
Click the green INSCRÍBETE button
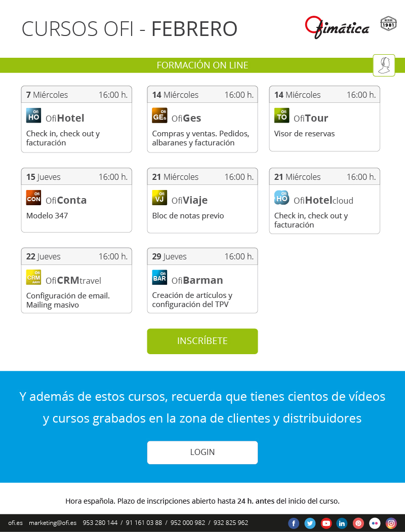pyautogui.click(x=202, y=341)
